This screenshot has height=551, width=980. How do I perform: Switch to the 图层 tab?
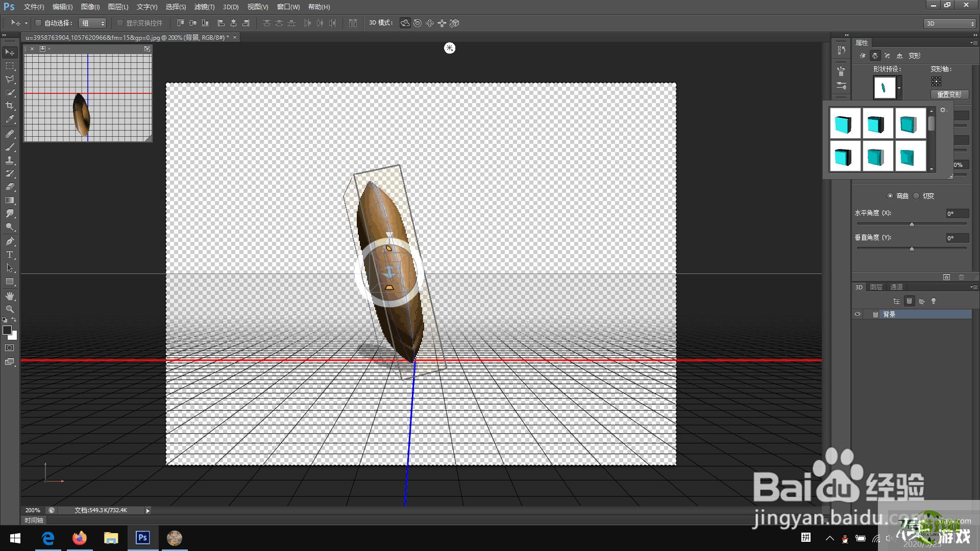876,287
